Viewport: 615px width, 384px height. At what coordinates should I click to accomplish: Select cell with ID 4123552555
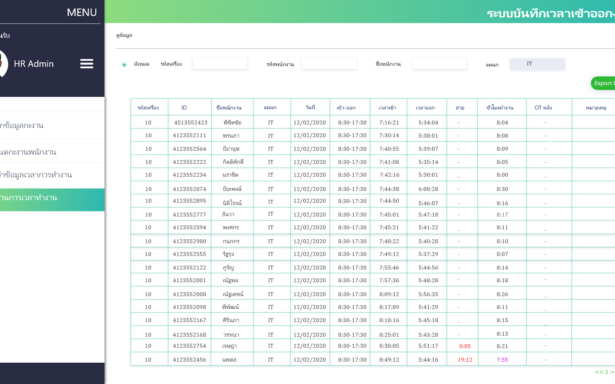tap(189, 254)
